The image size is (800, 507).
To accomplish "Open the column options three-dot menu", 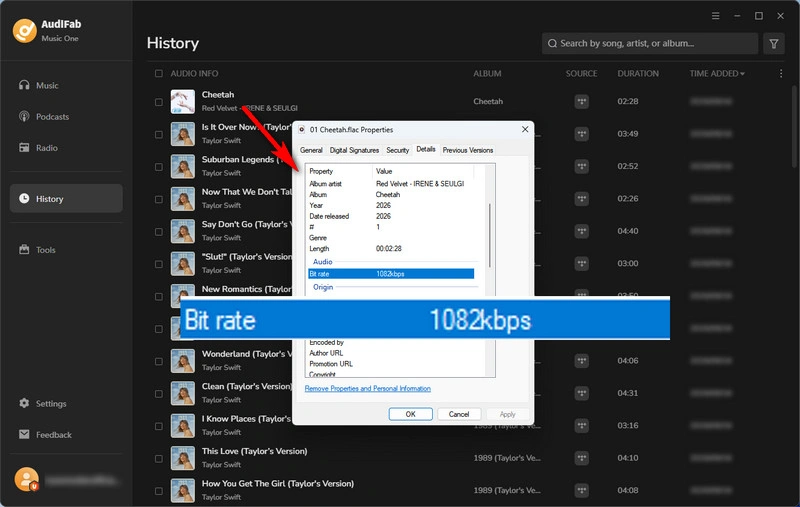I will pyautogui.click(x=781, y=73).
